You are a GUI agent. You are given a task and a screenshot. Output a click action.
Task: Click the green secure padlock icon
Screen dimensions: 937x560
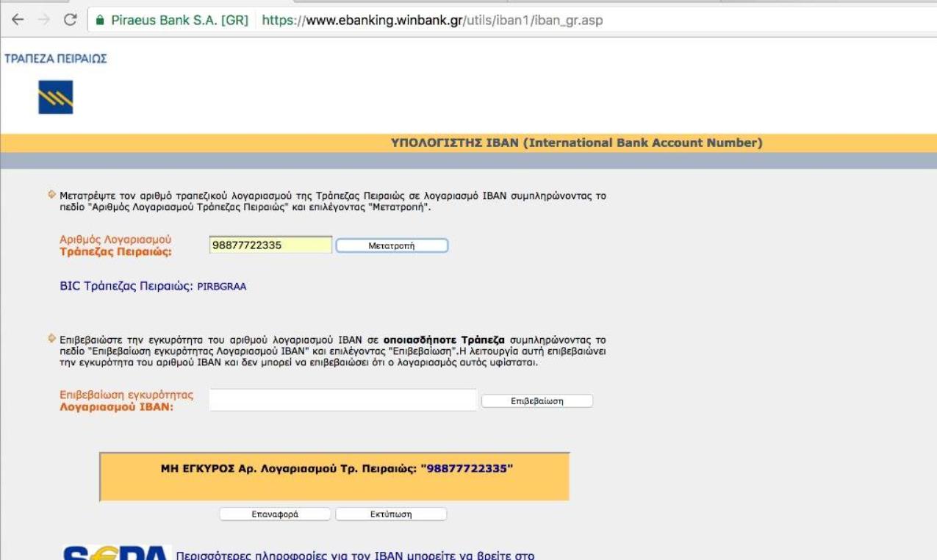[x=101, y=20]
